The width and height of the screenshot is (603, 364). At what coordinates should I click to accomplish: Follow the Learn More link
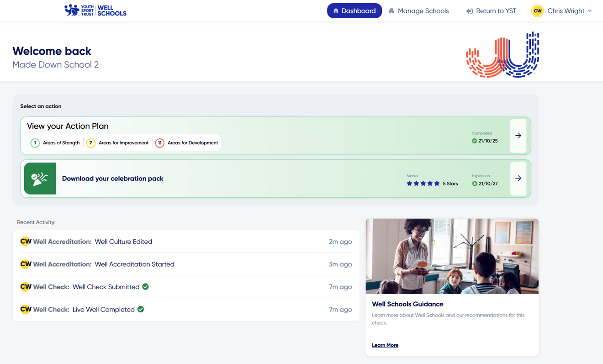click(385, 345)
